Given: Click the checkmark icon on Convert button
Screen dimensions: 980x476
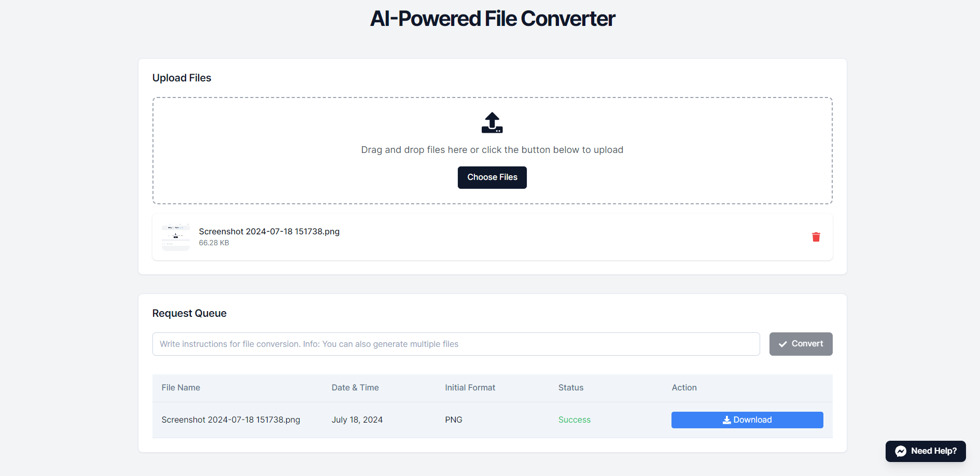Looking at the screenshot, I should [783, 344].
